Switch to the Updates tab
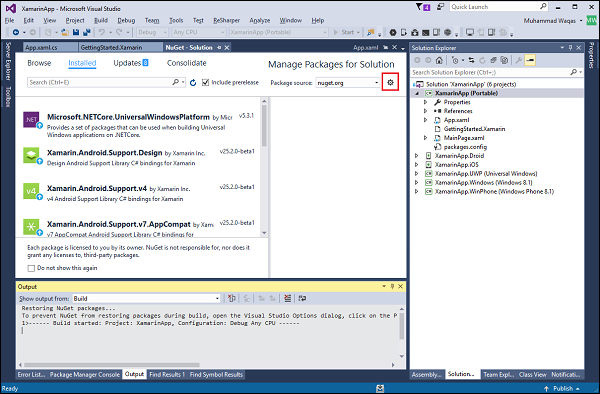The image size is (600, 394). (x=130, y=63)
